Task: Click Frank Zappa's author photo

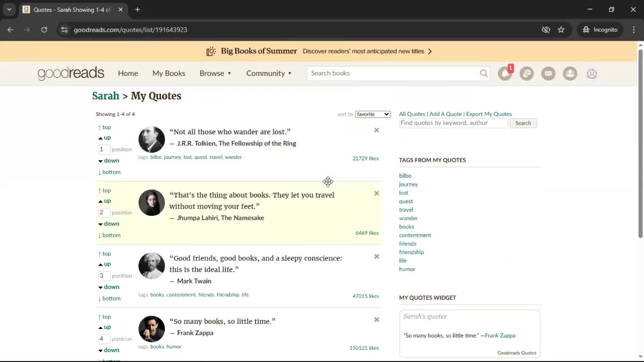Action: click(x=152, y=329)
